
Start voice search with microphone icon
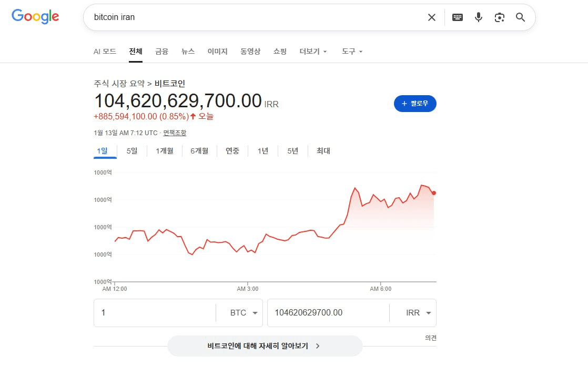(x=479, y=17)
